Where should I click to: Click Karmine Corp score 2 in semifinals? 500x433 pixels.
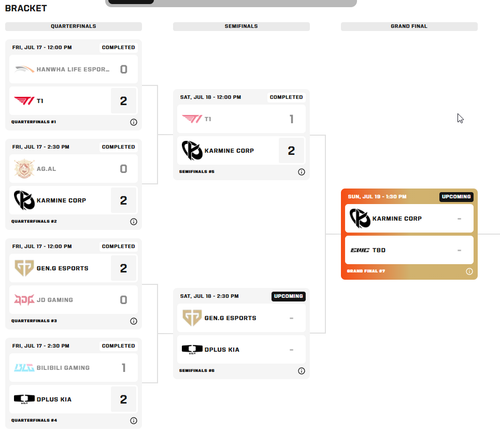click(x=291, y=150)
